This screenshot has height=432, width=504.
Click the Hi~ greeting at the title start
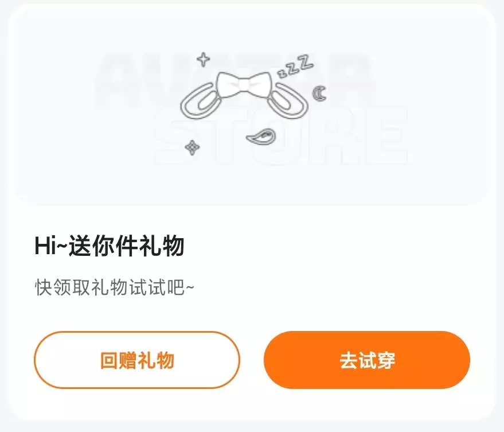click(x=51, y=246)
